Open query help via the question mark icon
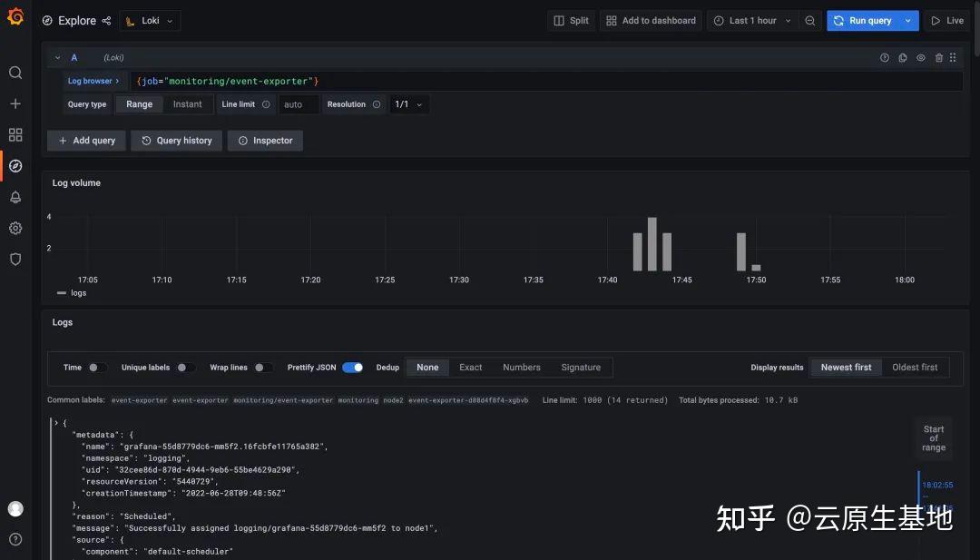Image resolution: width=980 pixels, height=560 pixels. [884, 57]
